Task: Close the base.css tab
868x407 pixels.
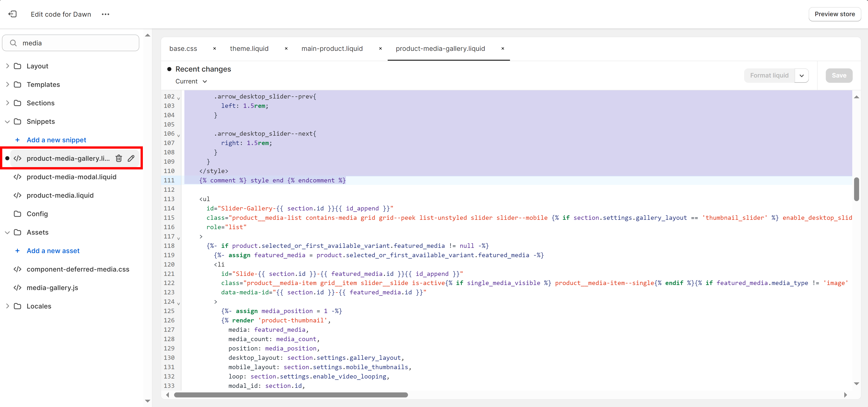Action: pos(214,49)
